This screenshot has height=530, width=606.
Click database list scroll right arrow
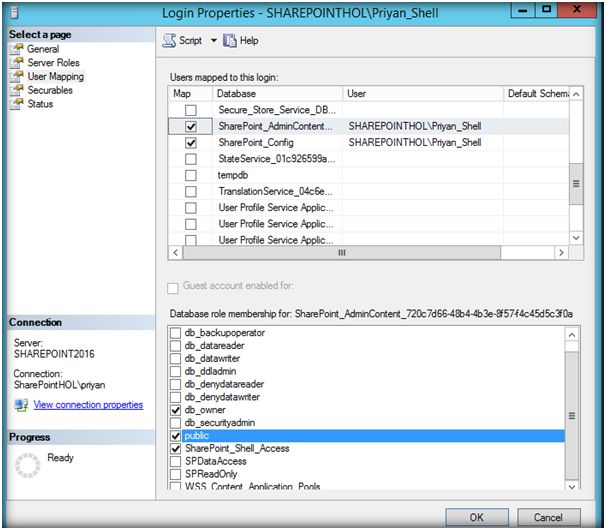click(561, 253)
